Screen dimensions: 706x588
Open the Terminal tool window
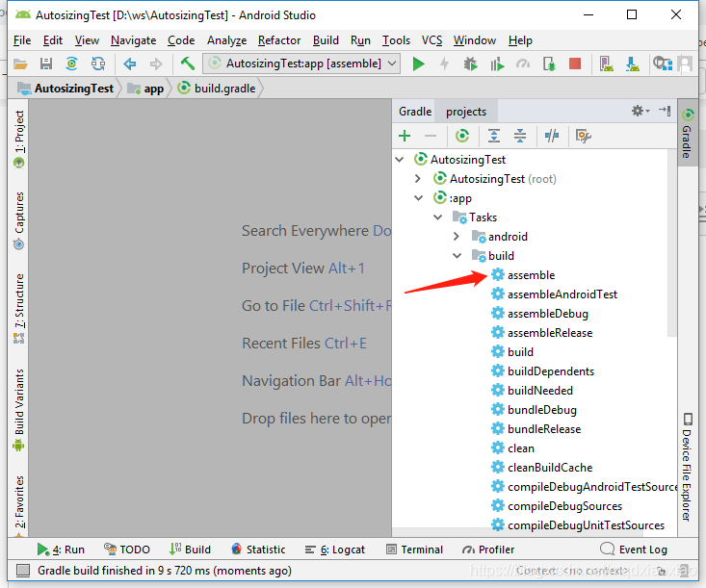(415, 550)
